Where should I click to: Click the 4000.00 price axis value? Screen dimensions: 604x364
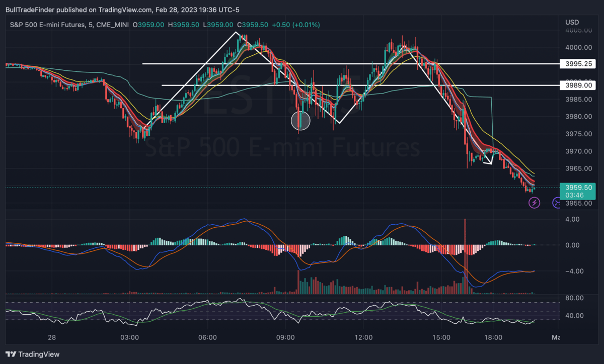coord(578,47)
